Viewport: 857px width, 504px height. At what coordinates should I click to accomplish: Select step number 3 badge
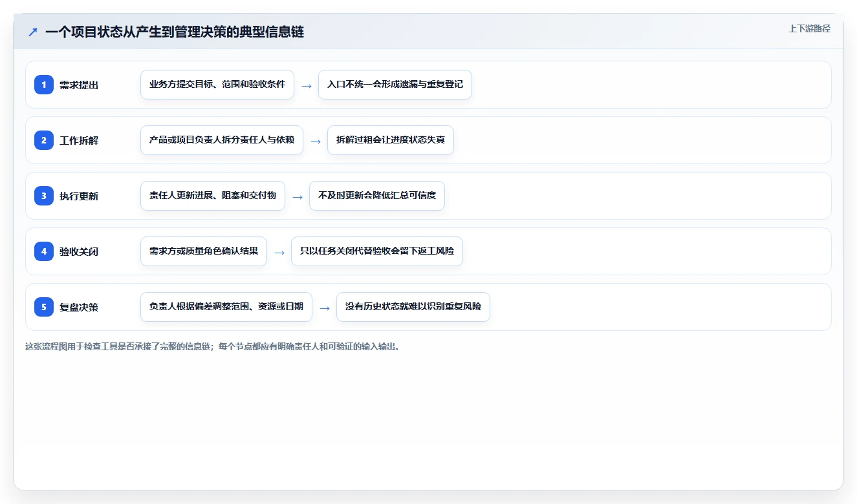click(x=44, y=196)
